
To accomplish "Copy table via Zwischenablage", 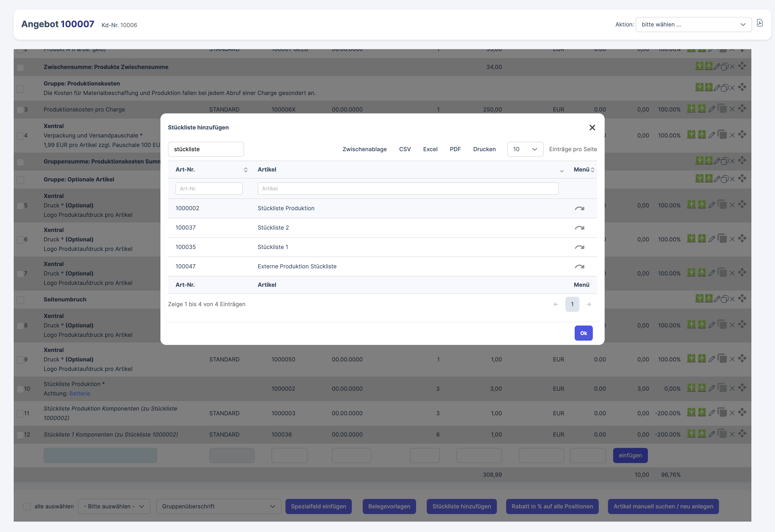I will click(364, 149).
